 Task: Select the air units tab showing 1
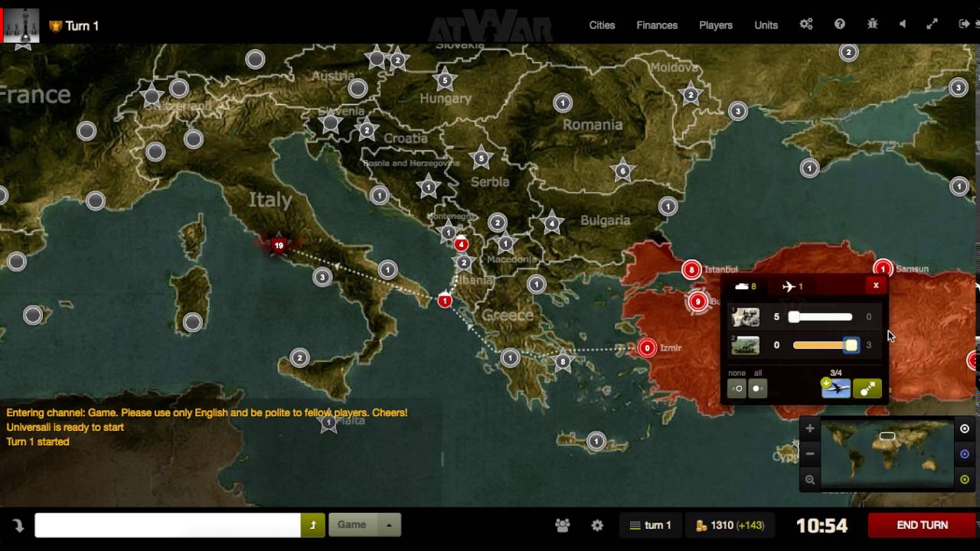tap(792, 286)
